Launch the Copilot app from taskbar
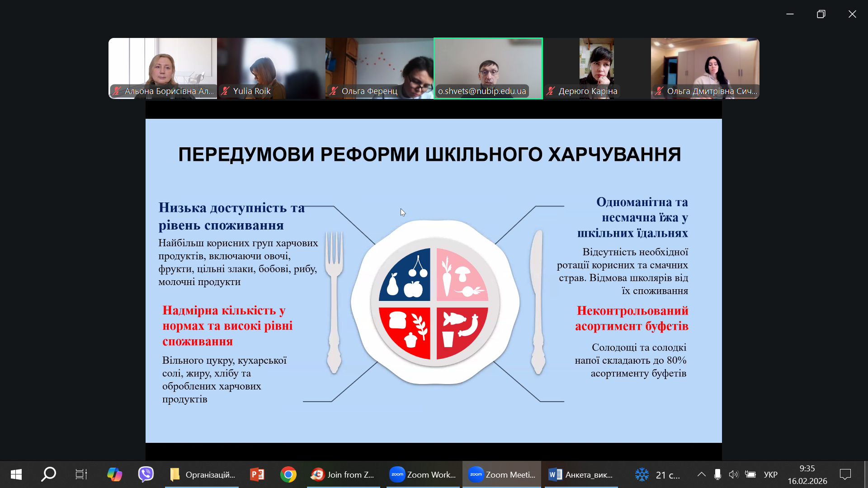 click(x=114, y=474)
